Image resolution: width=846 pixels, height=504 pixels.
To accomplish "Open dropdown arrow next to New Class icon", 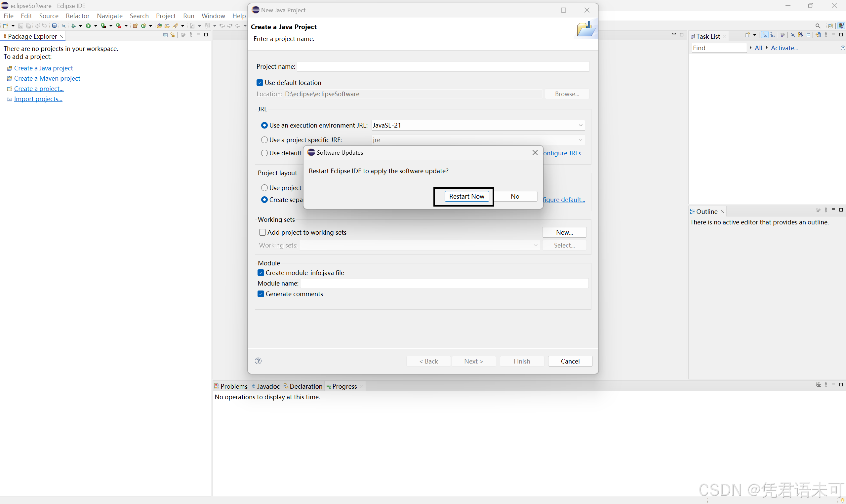I will (x=151, y=26).
